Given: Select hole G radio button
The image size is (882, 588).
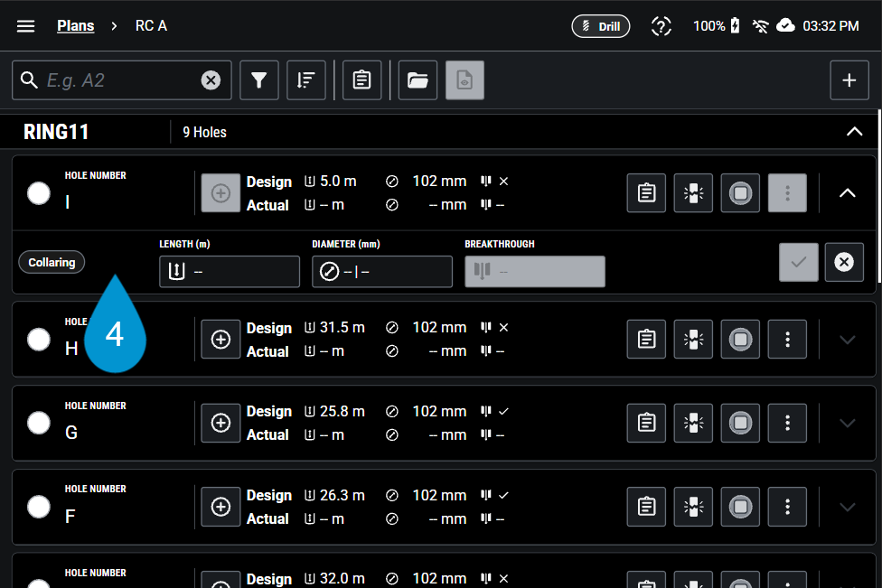Looking at the screenshot, I should pyautogui.click(x=39, y=423).
